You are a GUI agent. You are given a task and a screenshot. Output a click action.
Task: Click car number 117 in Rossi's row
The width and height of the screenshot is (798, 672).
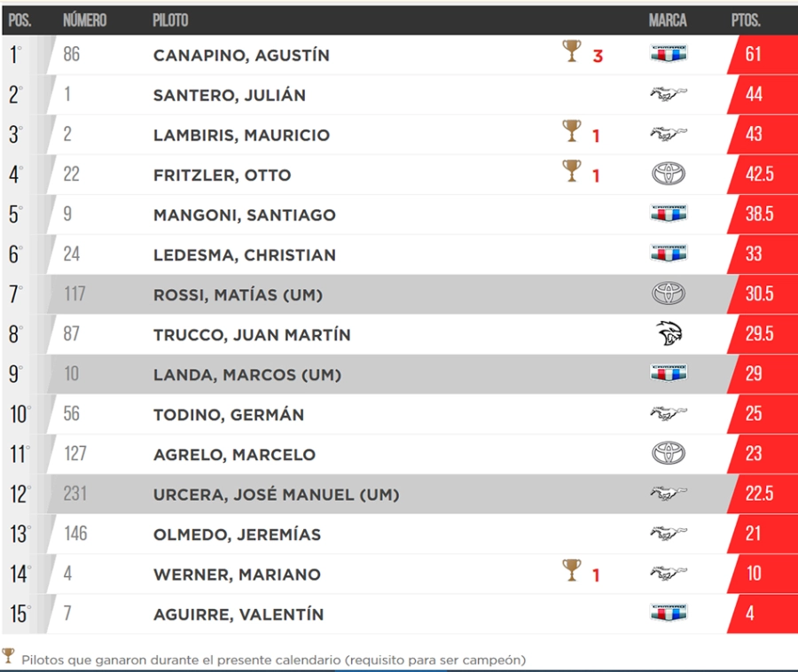pos(74,293)
